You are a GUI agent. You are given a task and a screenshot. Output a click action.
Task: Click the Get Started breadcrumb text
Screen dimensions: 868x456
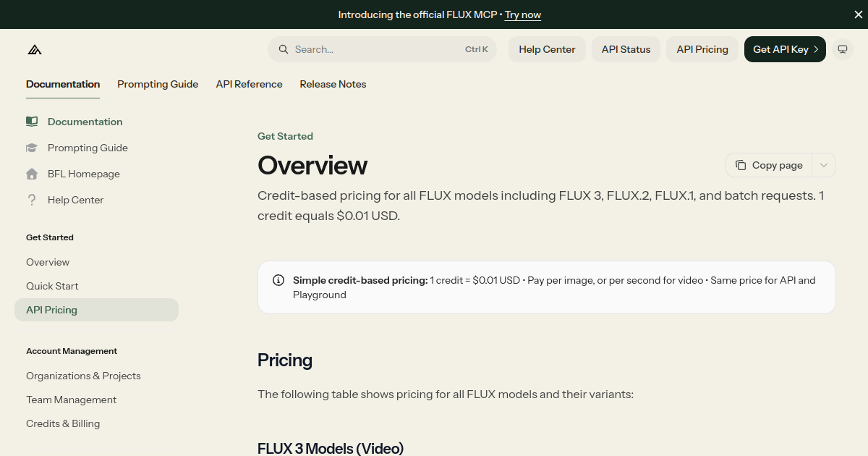[x=285, y=136]
